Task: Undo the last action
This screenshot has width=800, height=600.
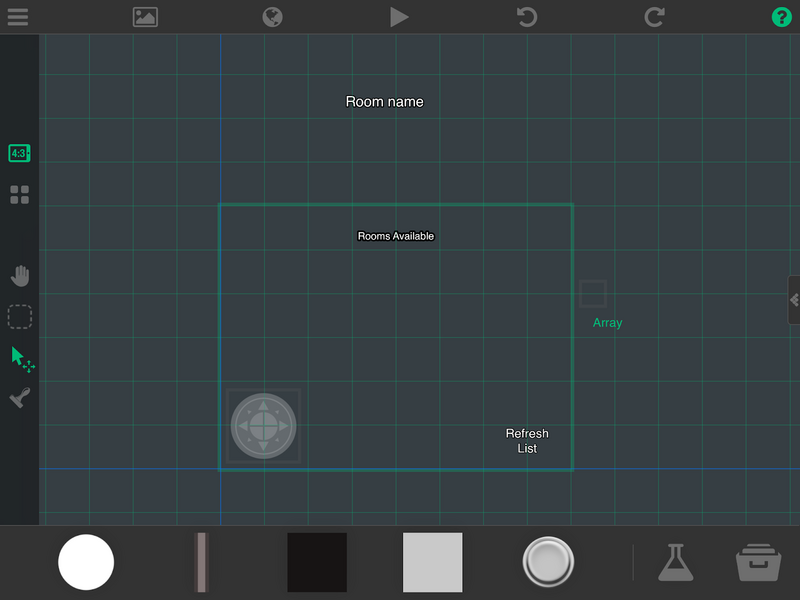Action: point(527,17)
